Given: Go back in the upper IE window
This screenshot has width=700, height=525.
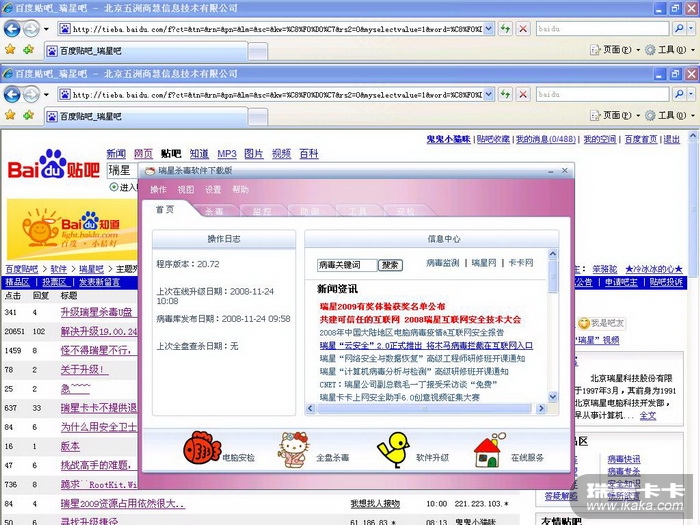Looking at the screenshot, I should point(12,29).
